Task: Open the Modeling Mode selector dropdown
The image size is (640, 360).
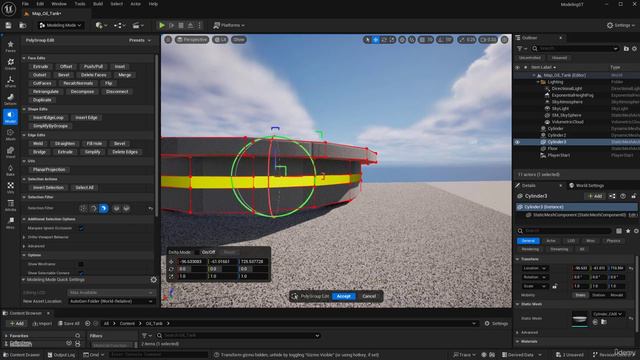Action: coord(60,25)
